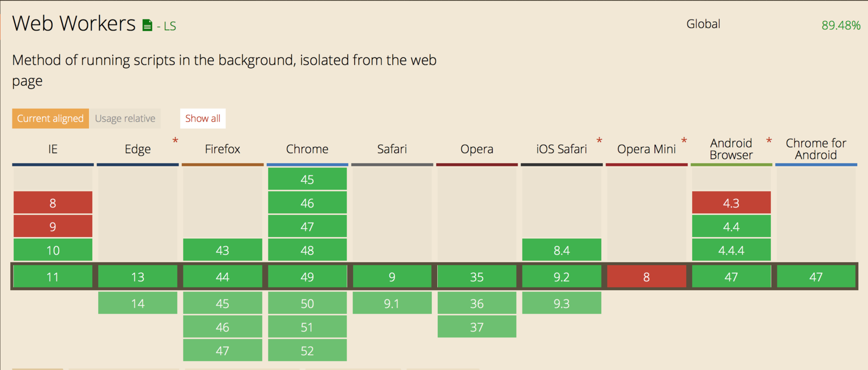The height and width of the screenshot is (370, 868).
Task: Select the Chrome for Android 47 cell
Action: click(816, 277)
